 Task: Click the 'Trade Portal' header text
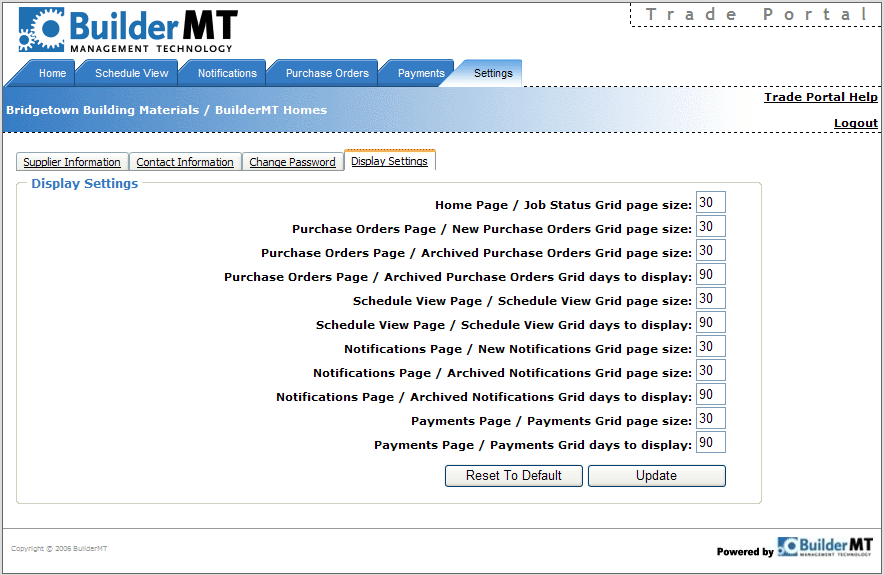pos(757,14)
